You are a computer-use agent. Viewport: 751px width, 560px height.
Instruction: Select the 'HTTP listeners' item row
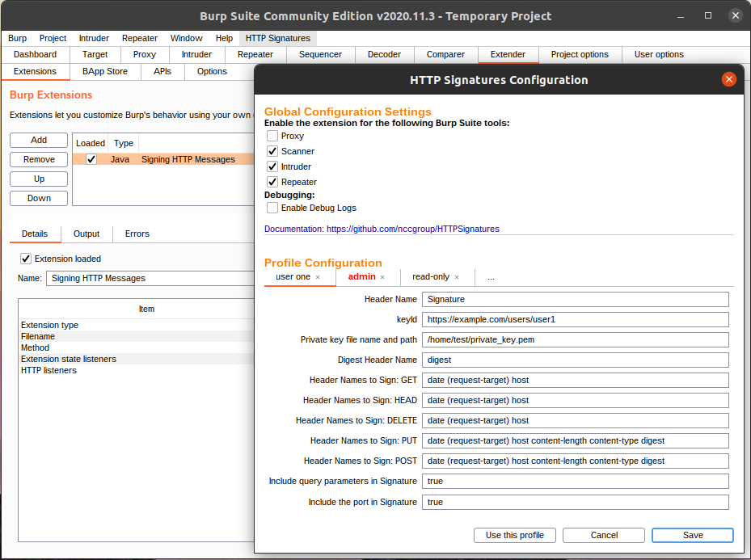(x=137, y=370)
